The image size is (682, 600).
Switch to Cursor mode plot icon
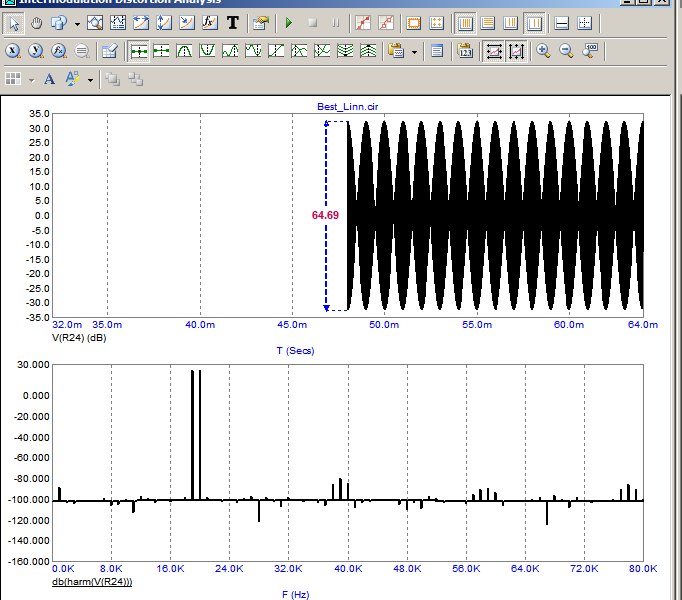coord(118,23)
